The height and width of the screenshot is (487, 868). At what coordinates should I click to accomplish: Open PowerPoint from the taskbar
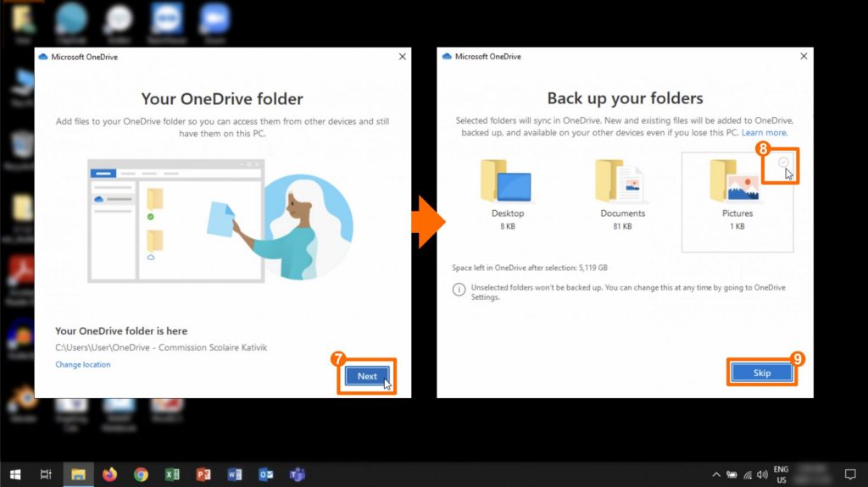coord(203,474)
